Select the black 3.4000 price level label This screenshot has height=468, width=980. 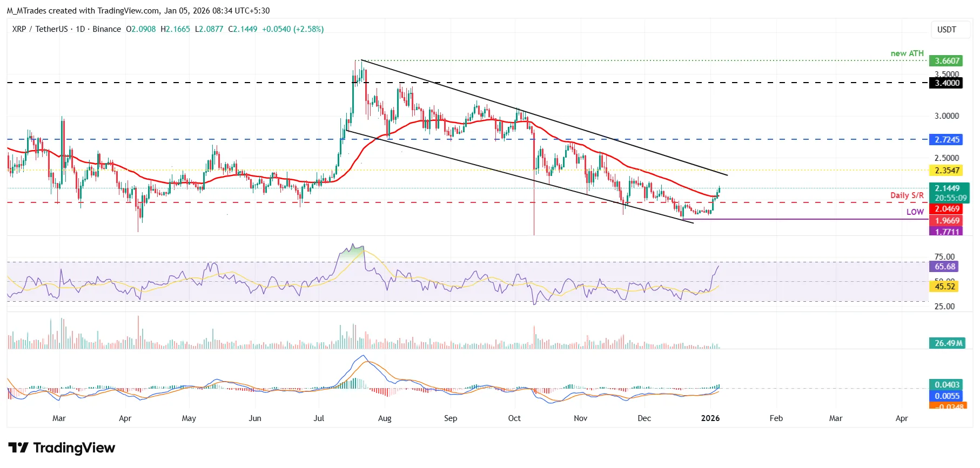tap(947, 83)
